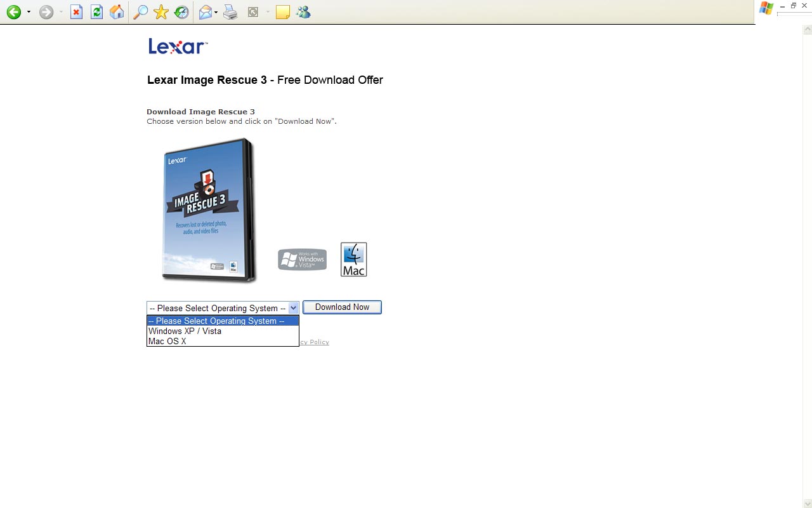The height and width of the screenshot is (508, 812).
Task: Click the green Back arrow button
Action: (x=13, y=12)
